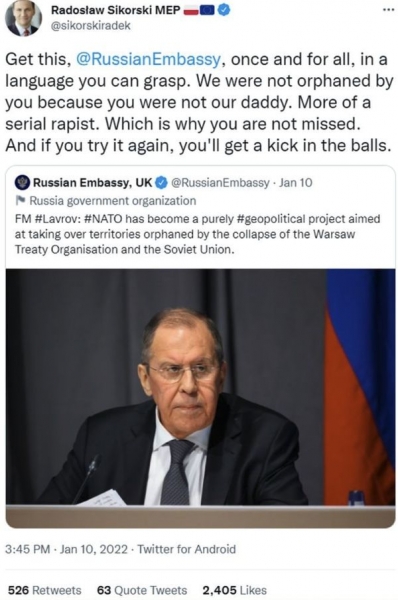Open the #NATO hashtag

coord(103,219)
